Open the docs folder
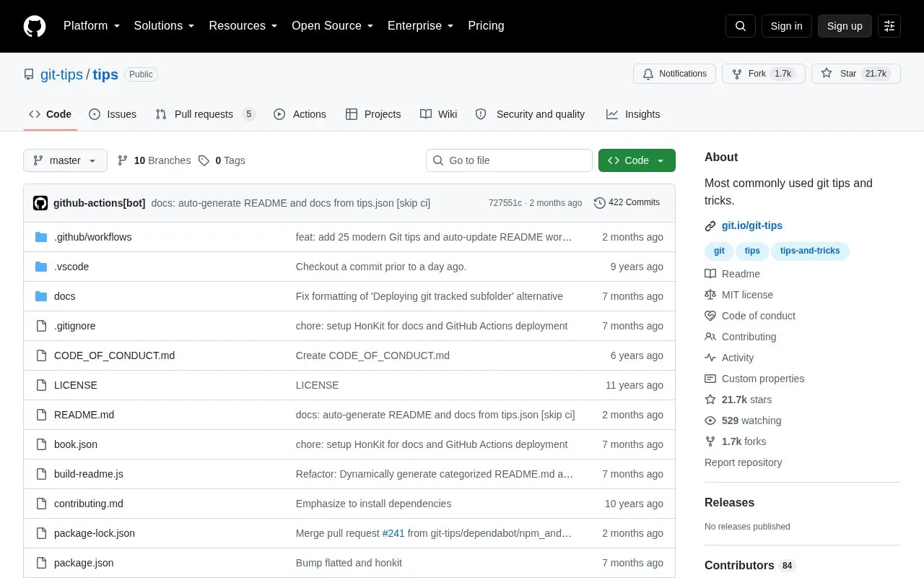 point(64,296)
